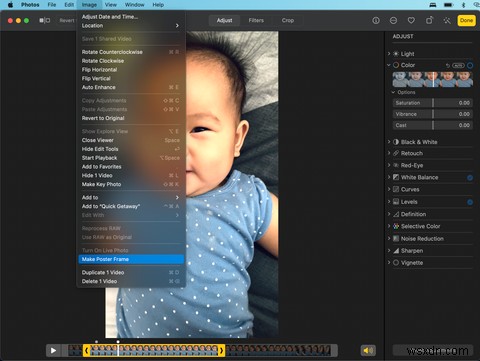The height and width of the screenshot is (361, 480).
Task: Open the Add to submenu
Action: coord(131,197)
